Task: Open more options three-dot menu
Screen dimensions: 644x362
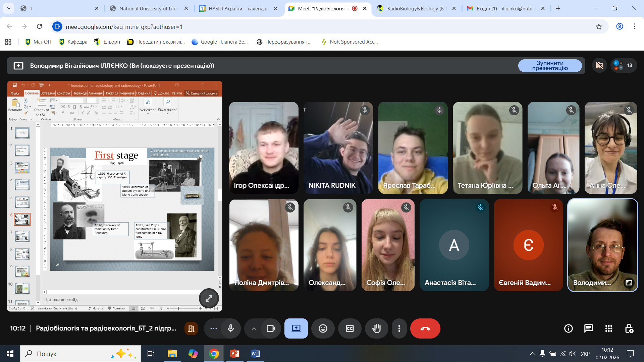Action: [399, 328]
